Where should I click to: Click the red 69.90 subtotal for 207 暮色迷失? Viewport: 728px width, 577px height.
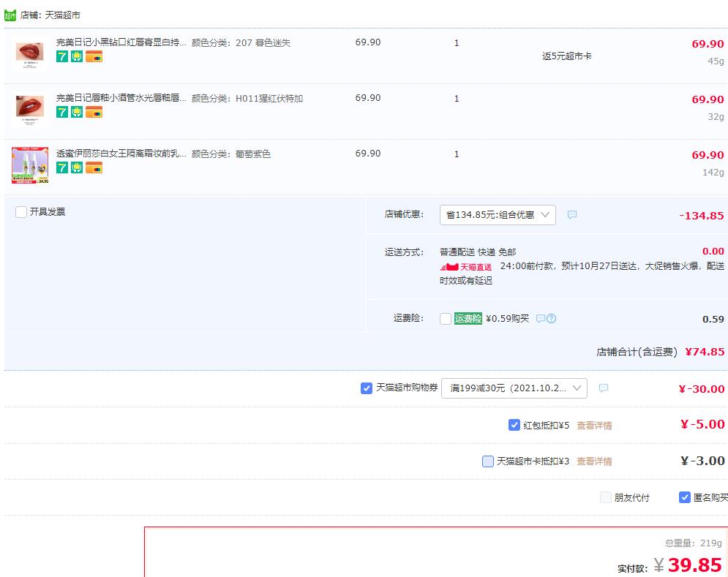708,44
